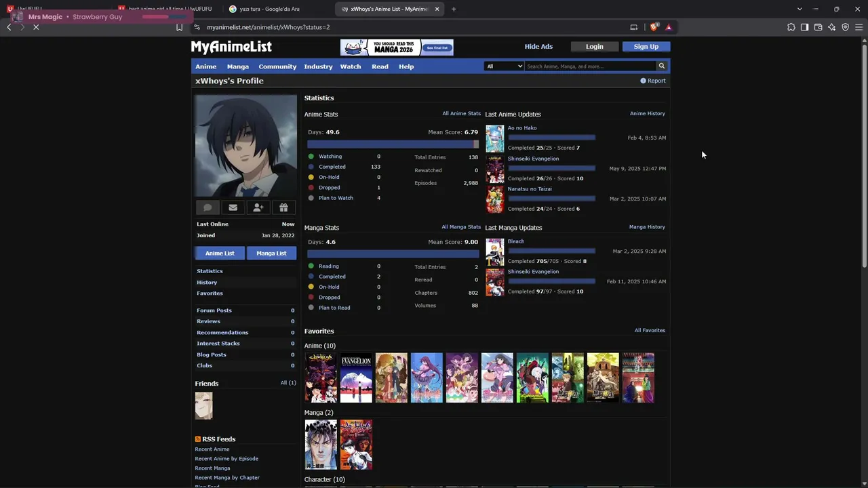Open the browser extensions puzzle icon
The height and width of the screenshot is (488, 868).
click(x=791, y=27)
